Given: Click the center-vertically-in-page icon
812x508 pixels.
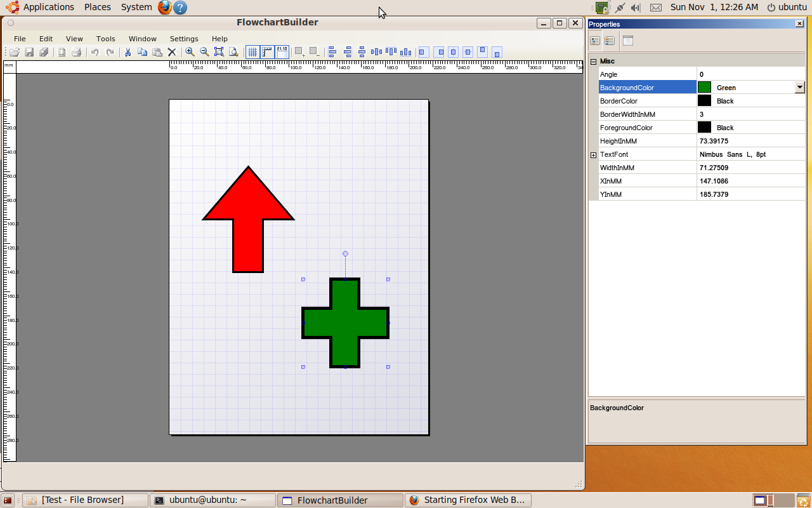Looking at the screenshot, I should click(468, 52).
